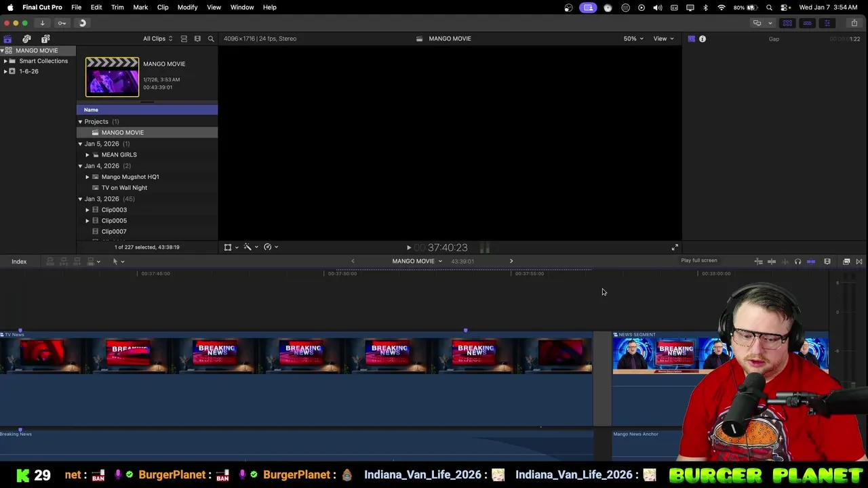Click the Import Media down-arrow button
The height and width of the screenshot is (488, 868).
click(42, 23)
